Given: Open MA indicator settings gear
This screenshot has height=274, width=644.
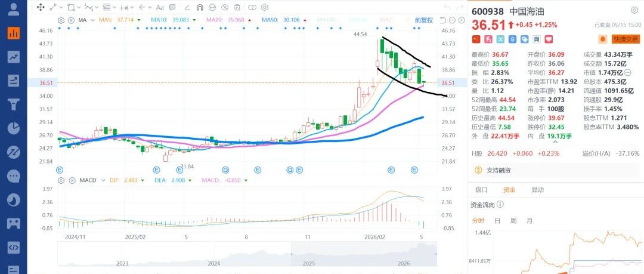Looking at the screenshot, I should pos(61,20).
